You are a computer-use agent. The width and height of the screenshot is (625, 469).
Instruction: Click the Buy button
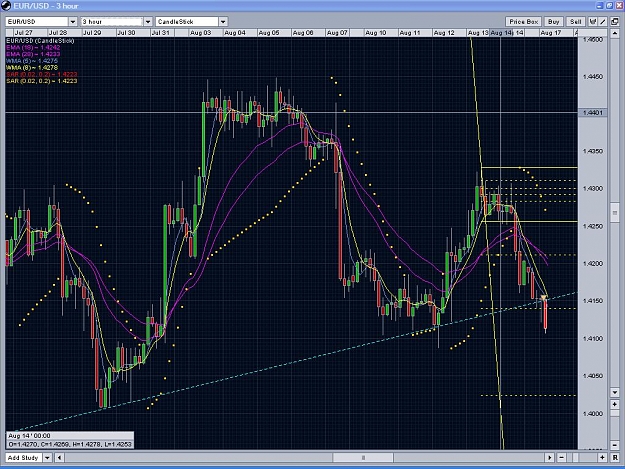[553, 22]
